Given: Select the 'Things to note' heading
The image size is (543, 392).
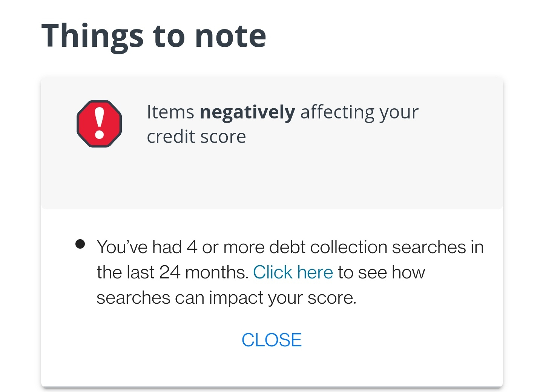Looking at the screenshot, I should [x=154, y=36].
